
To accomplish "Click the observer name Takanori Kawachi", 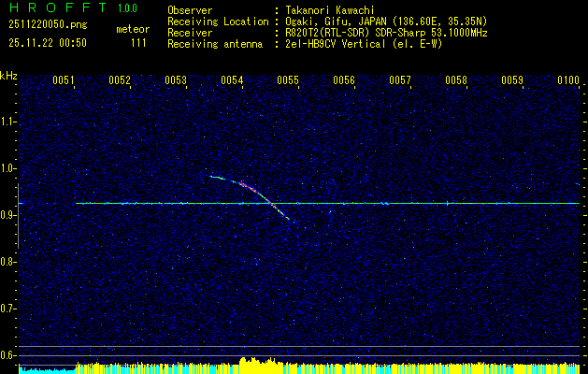I will tap(330, 10).
